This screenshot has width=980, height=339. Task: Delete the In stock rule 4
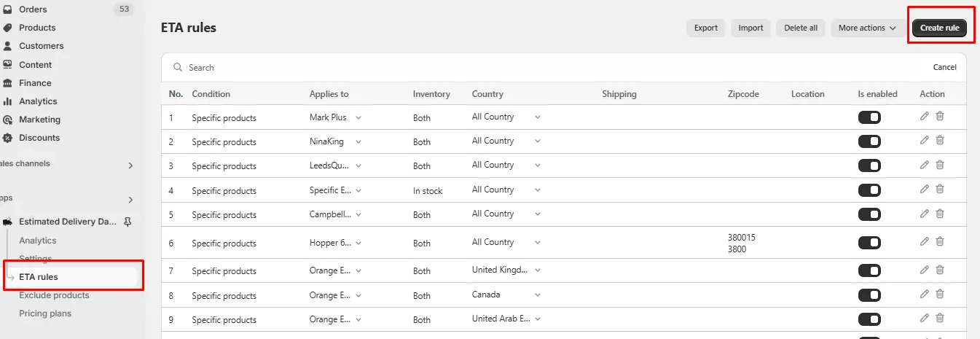tap(940, 189)
